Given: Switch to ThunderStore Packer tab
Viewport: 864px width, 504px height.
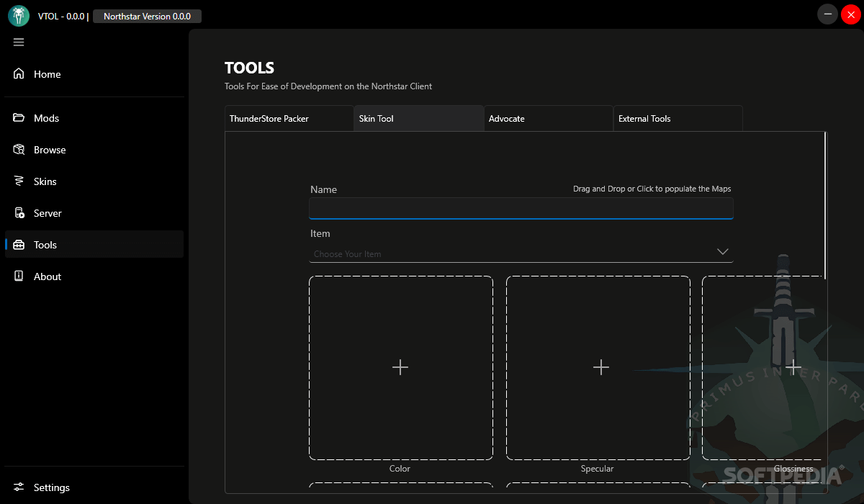Looking at the screenshot, I should 289,119.
